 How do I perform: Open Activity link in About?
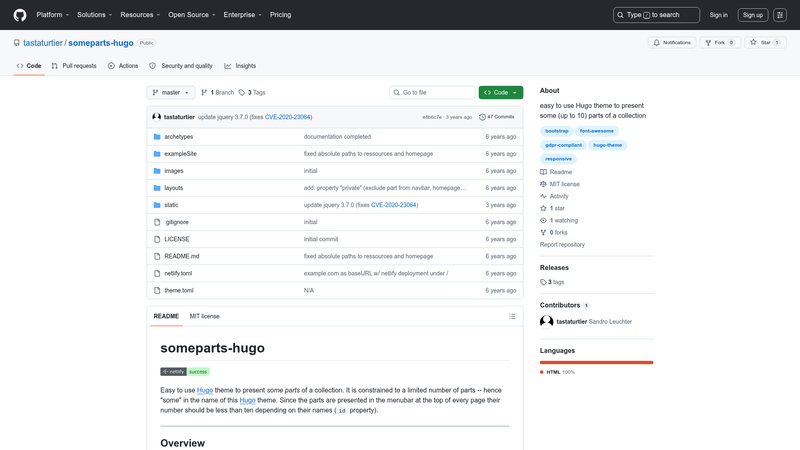(554, 196)
